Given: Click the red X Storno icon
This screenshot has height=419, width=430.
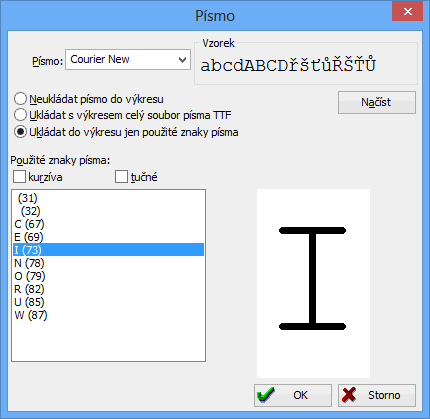Looking at the screenshot, I should point(349,395).
